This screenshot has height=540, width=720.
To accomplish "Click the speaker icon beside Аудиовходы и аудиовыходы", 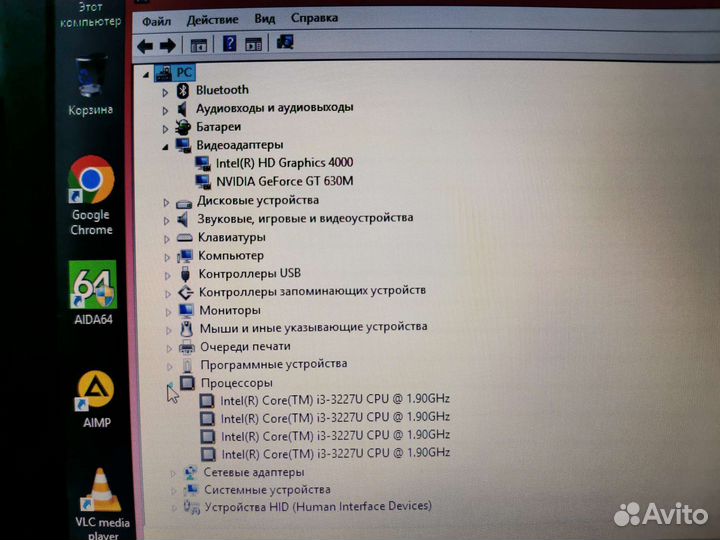I will pos(182,109).
